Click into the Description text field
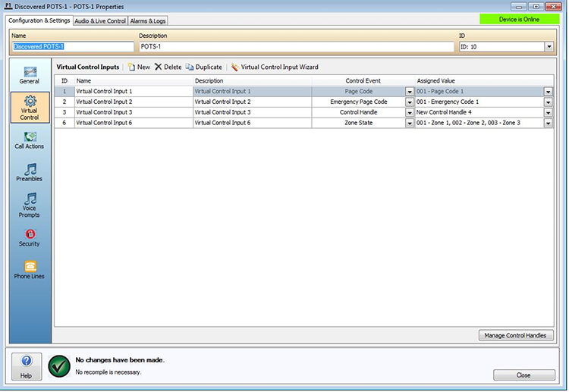569x392 pixels. [x=296, y=47]
